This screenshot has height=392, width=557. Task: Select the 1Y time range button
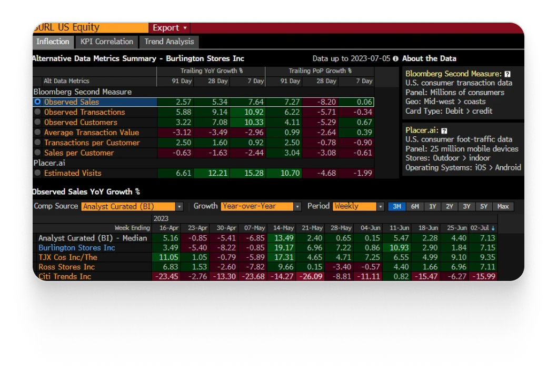pos(432,207)
